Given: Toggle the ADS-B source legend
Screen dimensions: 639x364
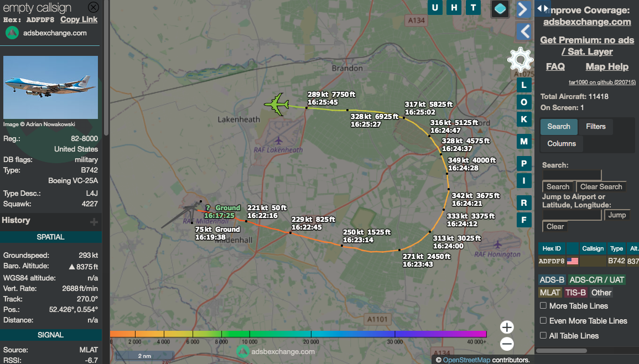Looking at the screenshot, I should tap(552, 280).
